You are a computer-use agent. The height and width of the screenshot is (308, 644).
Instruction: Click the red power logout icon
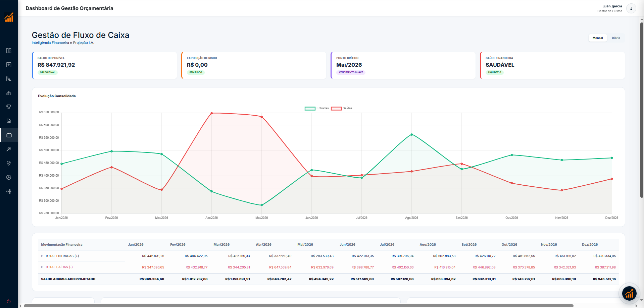(x=9, y=301)
